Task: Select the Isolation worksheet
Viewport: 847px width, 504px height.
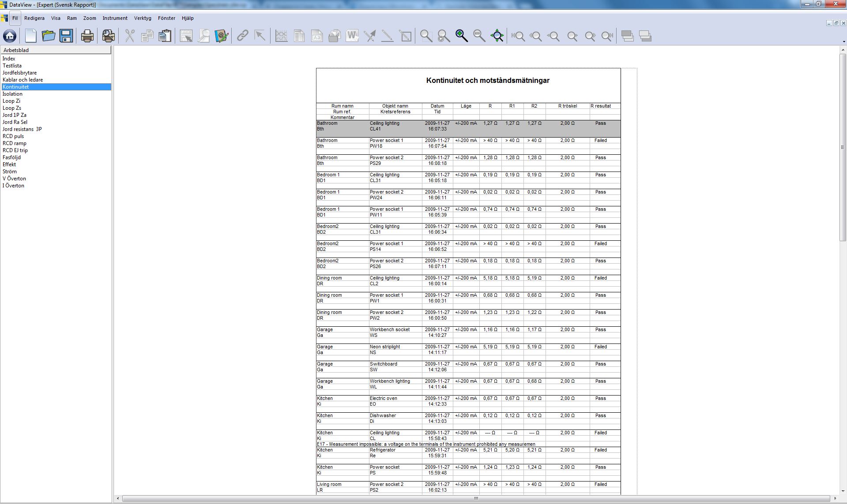Action: click(12, 94)
